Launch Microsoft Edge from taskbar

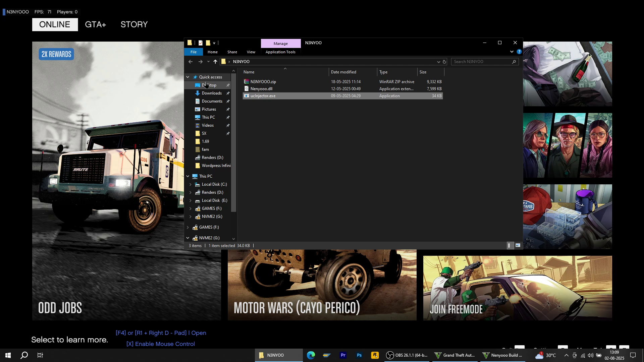coord(311,355)
